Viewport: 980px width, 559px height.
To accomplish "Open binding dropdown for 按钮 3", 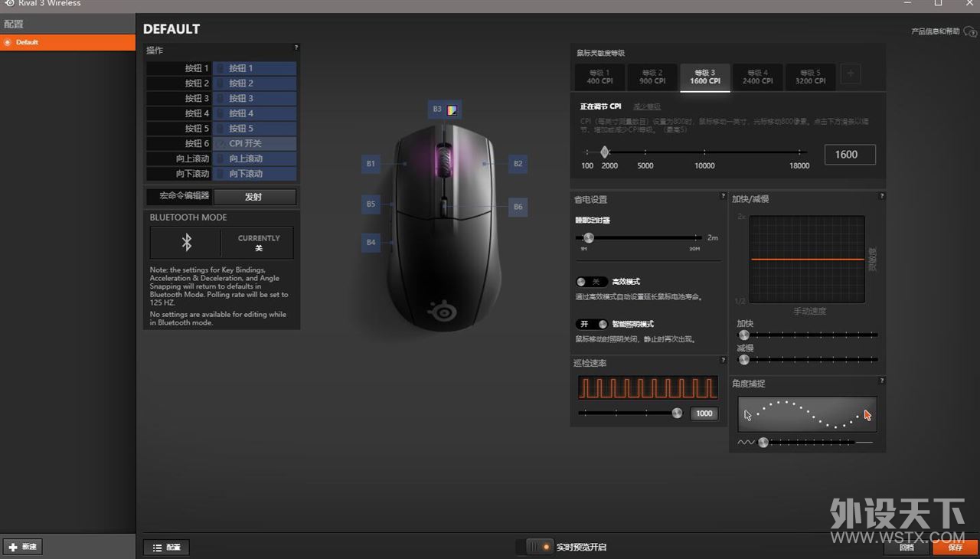I will pos(254,98).
